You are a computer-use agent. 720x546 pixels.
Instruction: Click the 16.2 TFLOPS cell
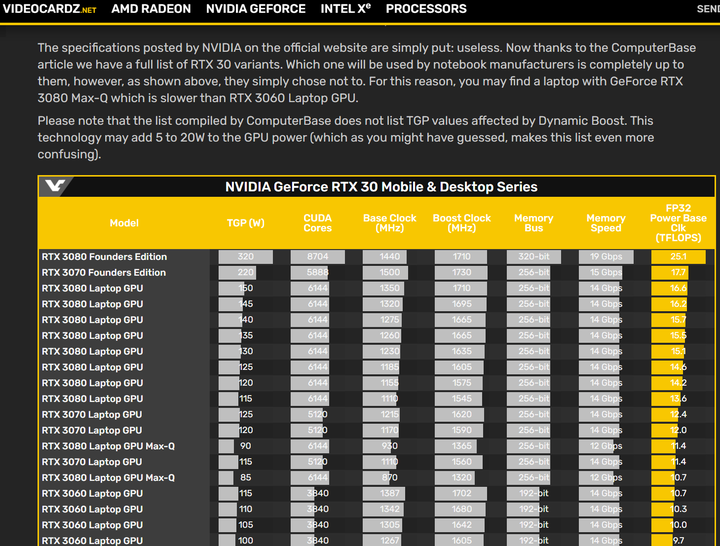(678, 304)
